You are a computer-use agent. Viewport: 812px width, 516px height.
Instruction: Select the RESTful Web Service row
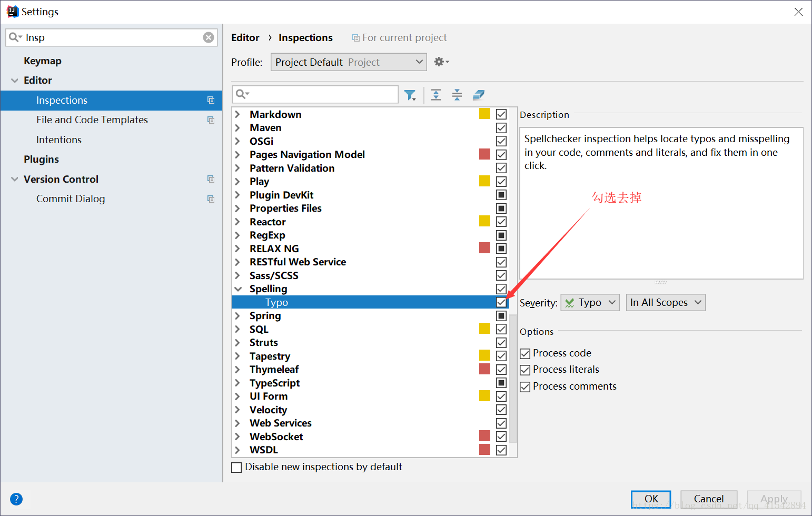(x=370, y=262)
